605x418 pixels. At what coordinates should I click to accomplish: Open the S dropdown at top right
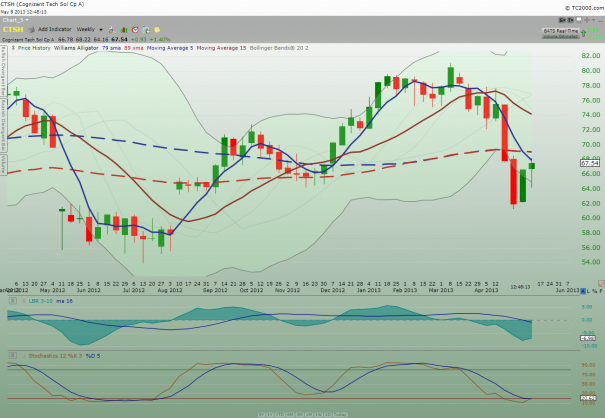[562, 20]
